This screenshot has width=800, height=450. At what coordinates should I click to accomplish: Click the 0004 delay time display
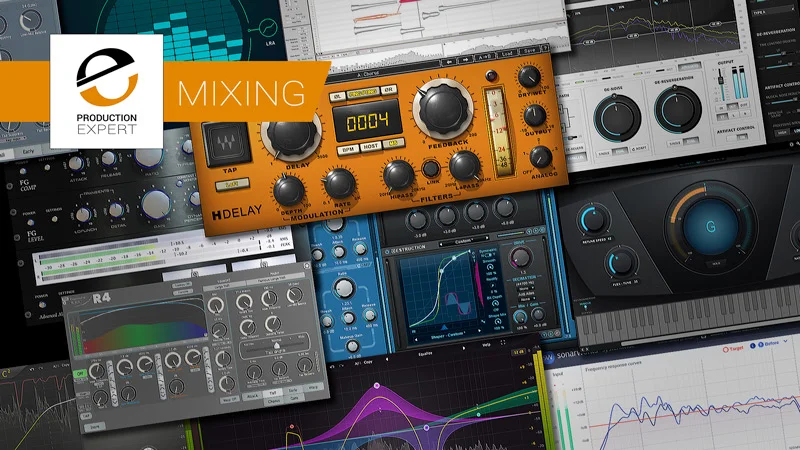pyautogui.click(x=367, y=121)
